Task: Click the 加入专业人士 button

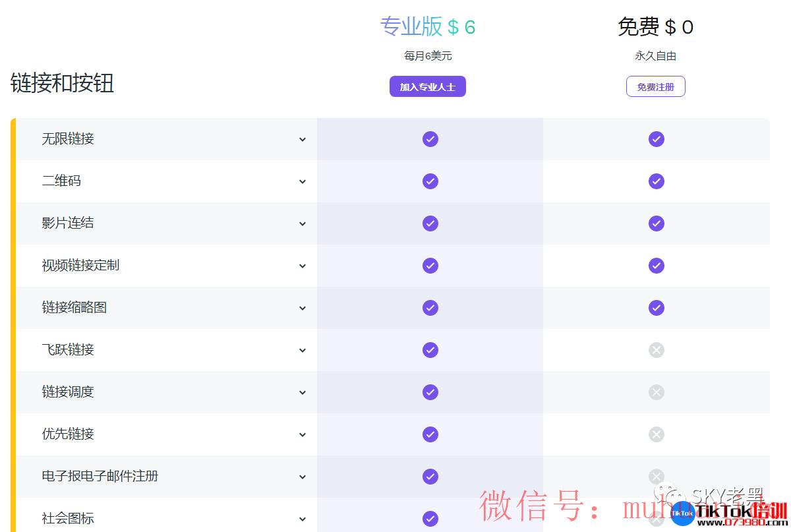Action: [x=427, y=87]
